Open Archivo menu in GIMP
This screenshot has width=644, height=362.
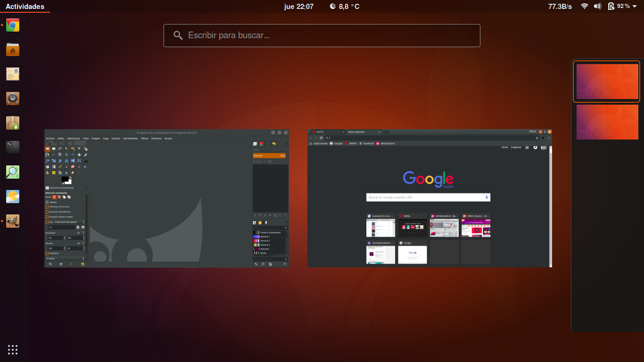coord(50,138)
